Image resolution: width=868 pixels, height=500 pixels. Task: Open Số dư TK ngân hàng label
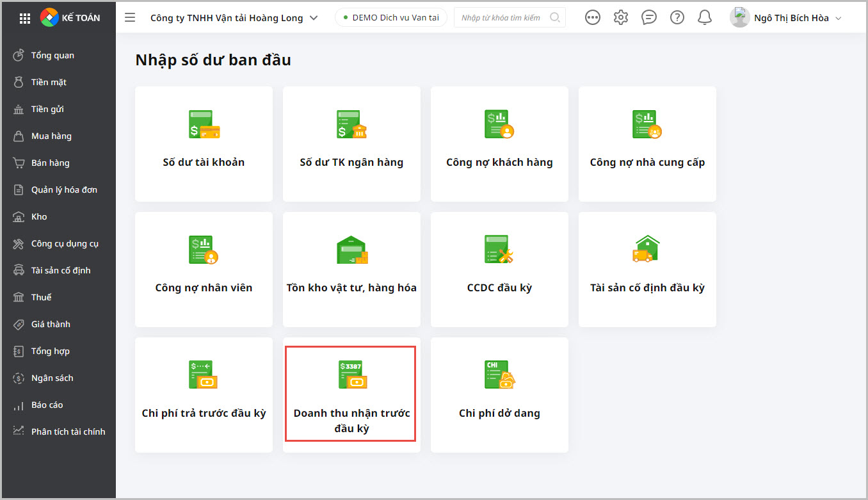point(351,162)
